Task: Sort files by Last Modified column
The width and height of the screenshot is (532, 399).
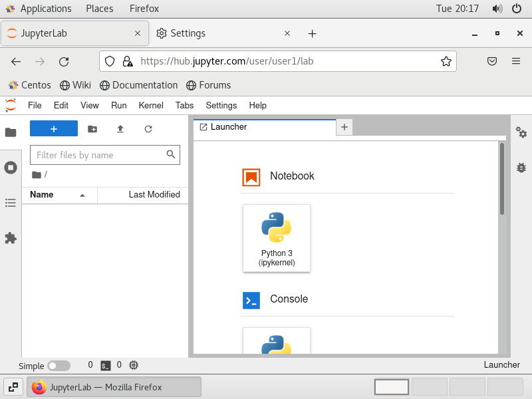Action: click(x=143, y=195)
